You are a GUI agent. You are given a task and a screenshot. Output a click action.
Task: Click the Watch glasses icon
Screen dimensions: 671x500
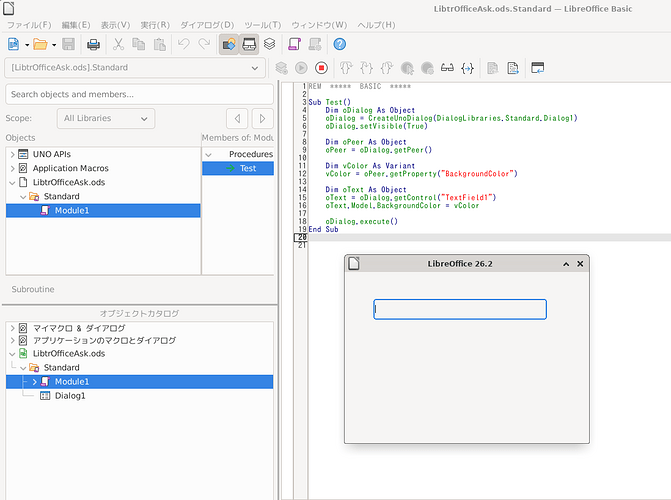(447, 68)
